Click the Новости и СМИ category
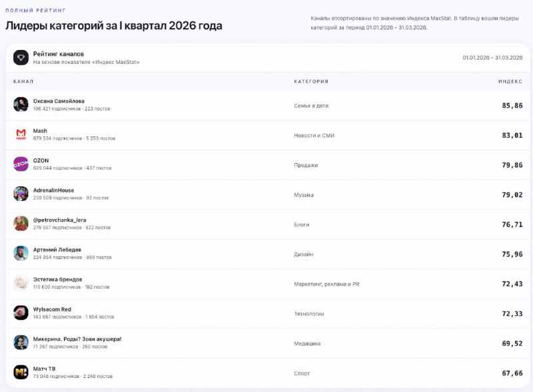This screenshot has width=533, height=392. point(314,136)
